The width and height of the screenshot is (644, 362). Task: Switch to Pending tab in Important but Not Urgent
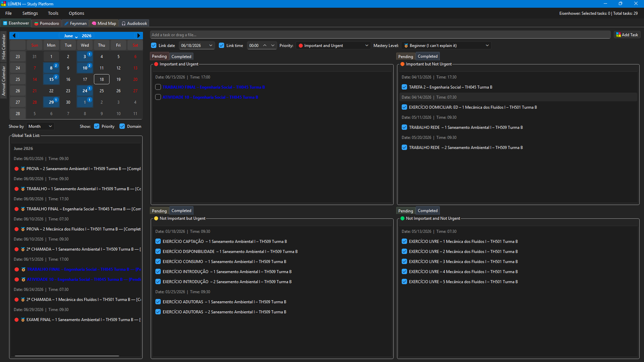[405, 57]
